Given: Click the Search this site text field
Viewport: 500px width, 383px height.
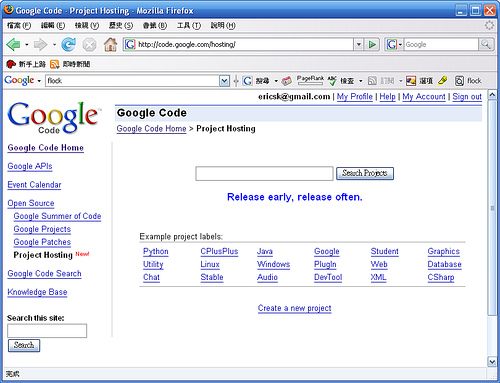Looking at the screenshot, I should (47, 331).
